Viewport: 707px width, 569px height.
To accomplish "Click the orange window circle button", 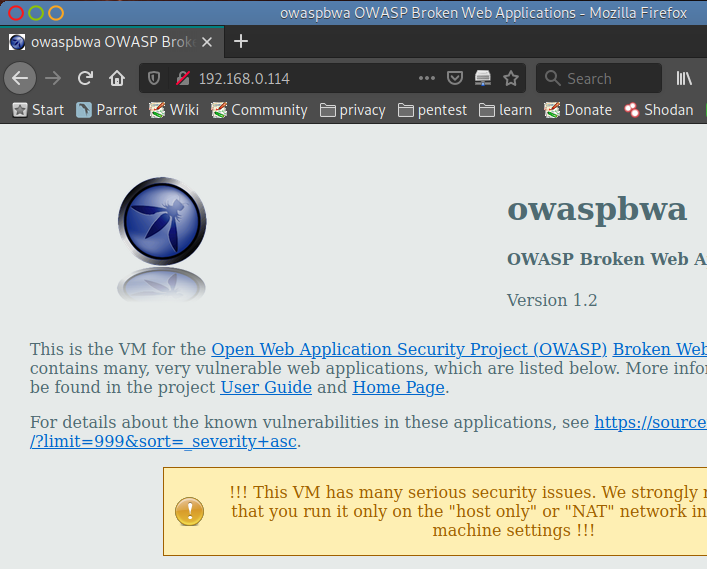I will pos(56,13).
